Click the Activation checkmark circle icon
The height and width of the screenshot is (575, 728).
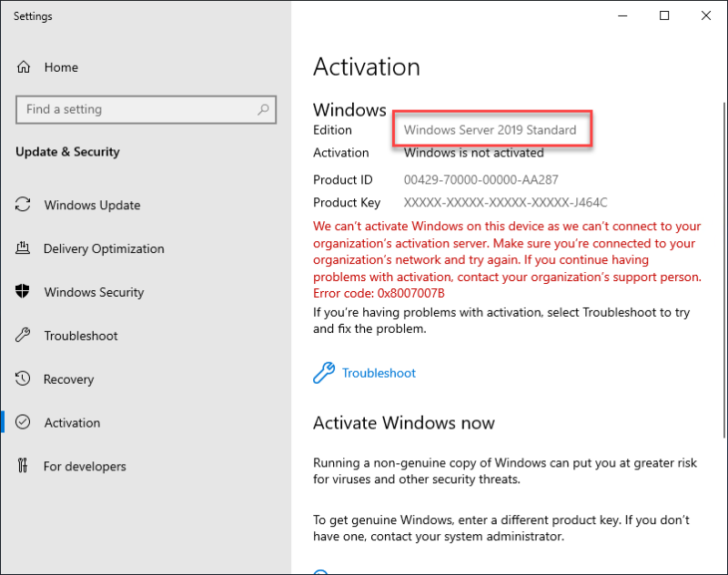pyautogui.click(x=23, y=422)
